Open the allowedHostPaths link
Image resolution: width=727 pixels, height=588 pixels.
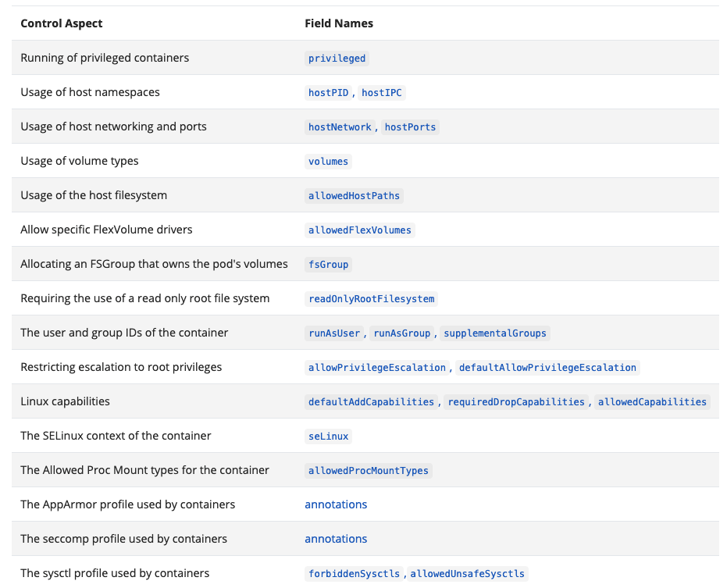(x=354, y=196)
